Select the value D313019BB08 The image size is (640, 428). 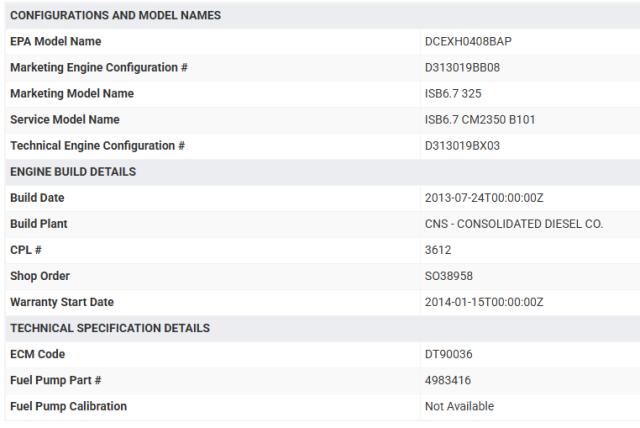click(x=462, y=68)
